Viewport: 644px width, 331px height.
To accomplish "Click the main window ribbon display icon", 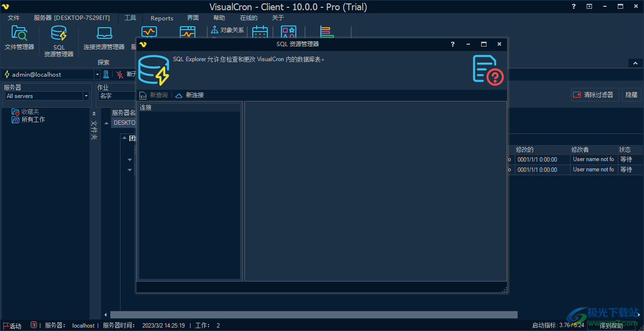I will tap(589, 6).
